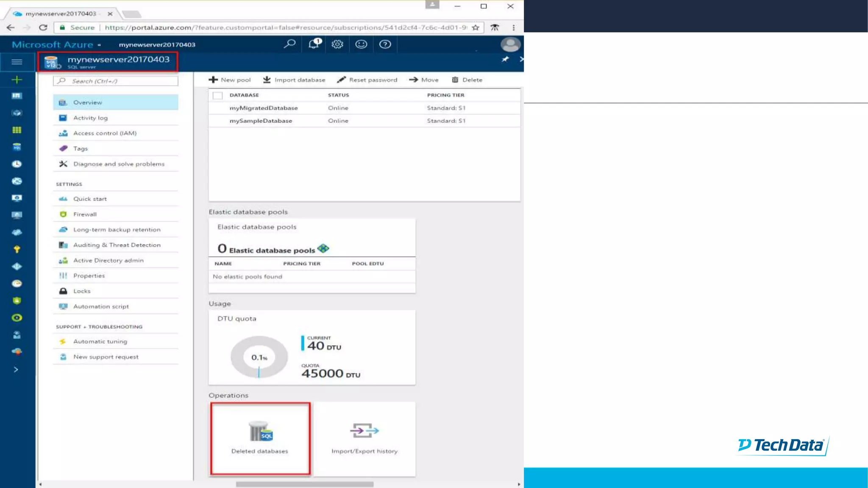Open the help question mark icon
The height and width of the screenshot is (488, 868).
(x=385, y=44)
